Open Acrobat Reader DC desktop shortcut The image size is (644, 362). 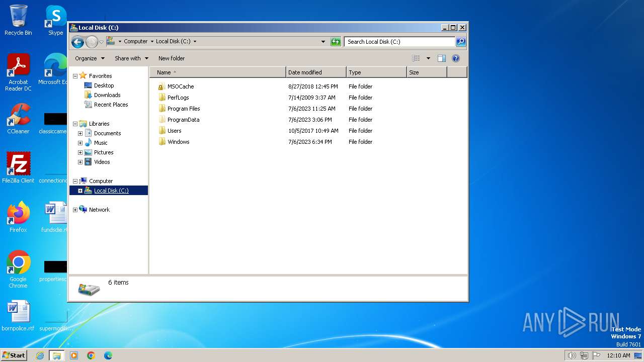[18, 72]
